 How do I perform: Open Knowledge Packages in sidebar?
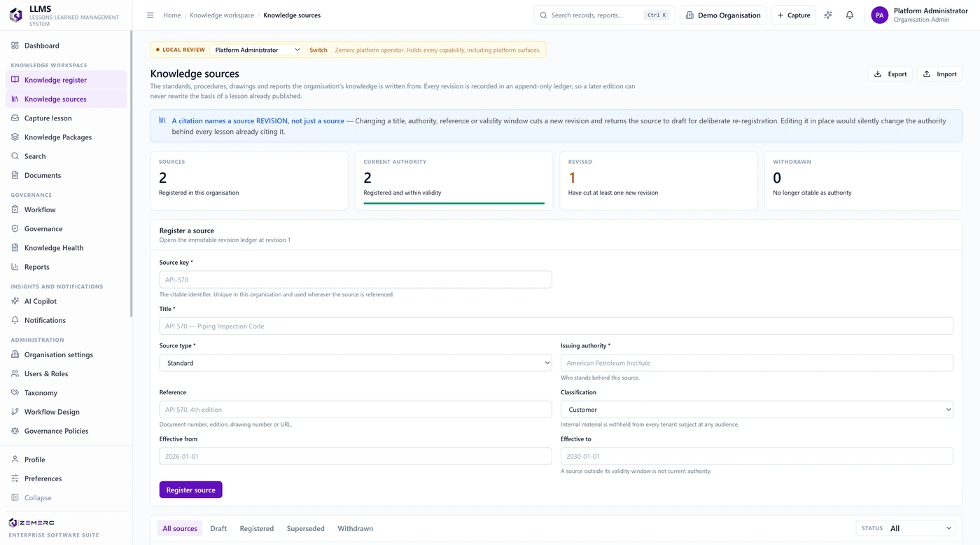[x=66, y=137]
